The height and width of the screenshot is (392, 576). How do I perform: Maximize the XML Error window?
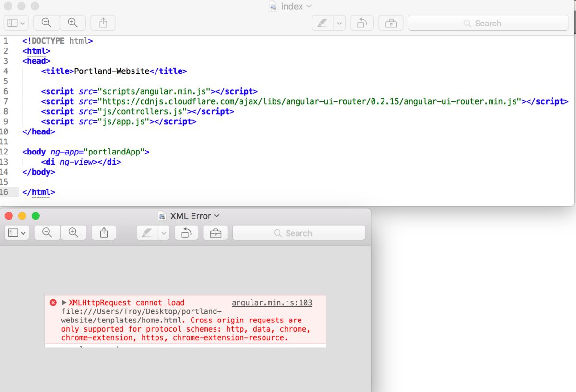[x=36, y=216]
